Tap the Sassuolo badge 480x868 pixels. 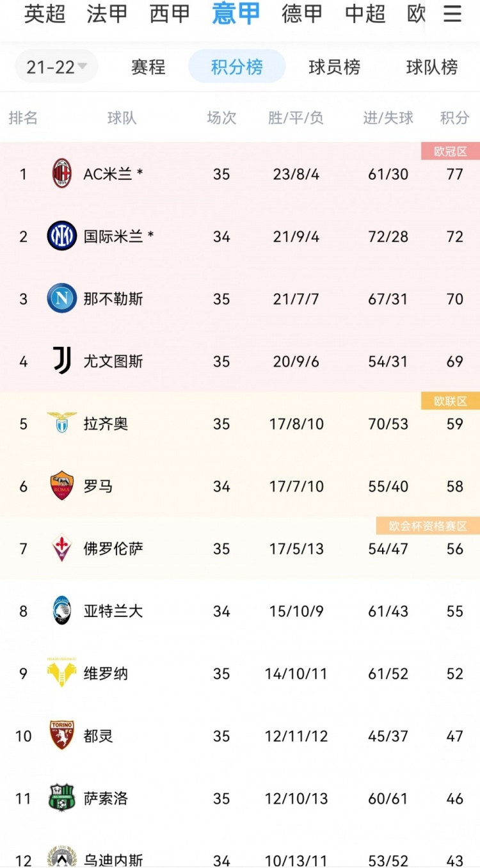click(x=62, y=798)
